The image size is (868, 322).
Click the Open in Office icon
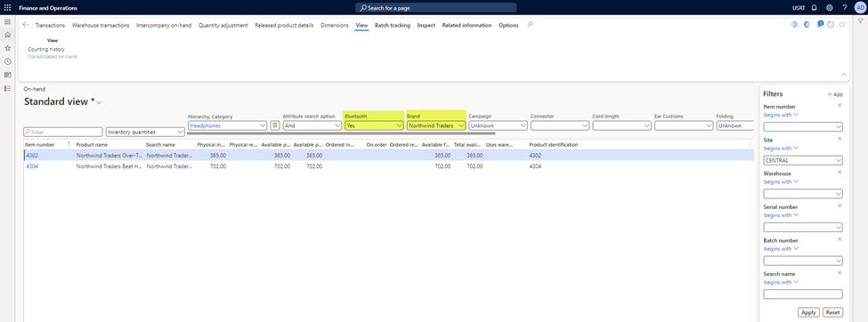[x=807, y=24]
